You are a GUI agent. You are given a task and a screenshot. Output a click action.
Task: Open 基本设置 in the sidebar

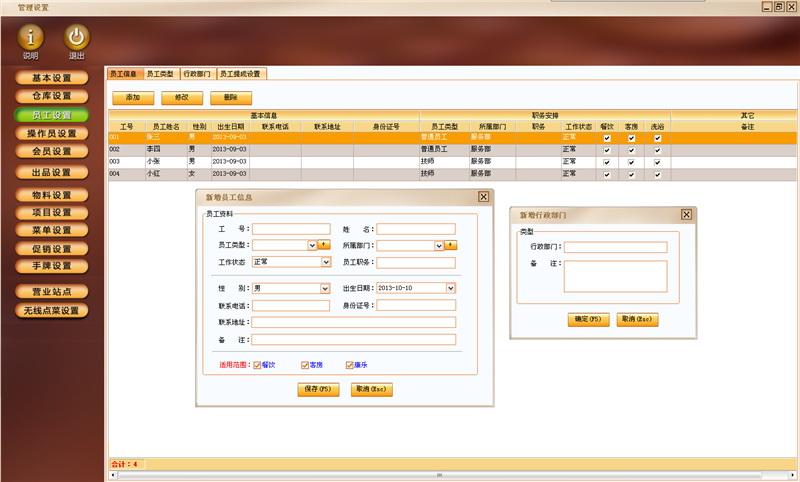coord(52,78)
